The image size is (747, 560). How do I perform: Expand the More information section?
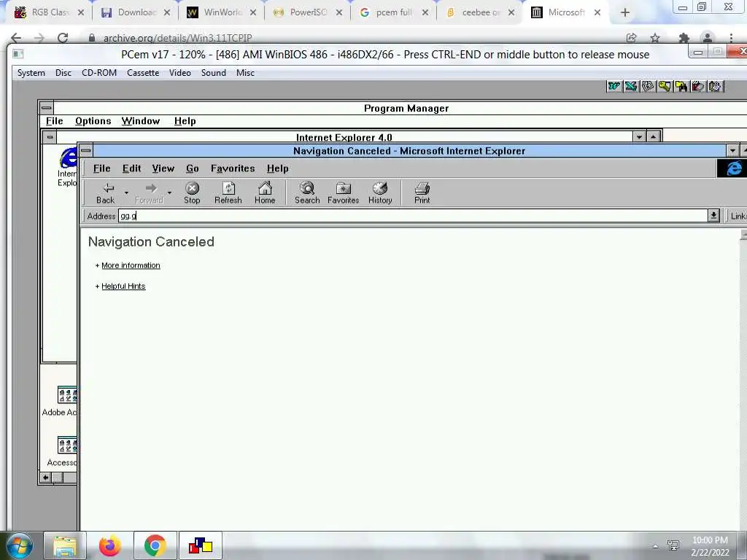(131, 265)
